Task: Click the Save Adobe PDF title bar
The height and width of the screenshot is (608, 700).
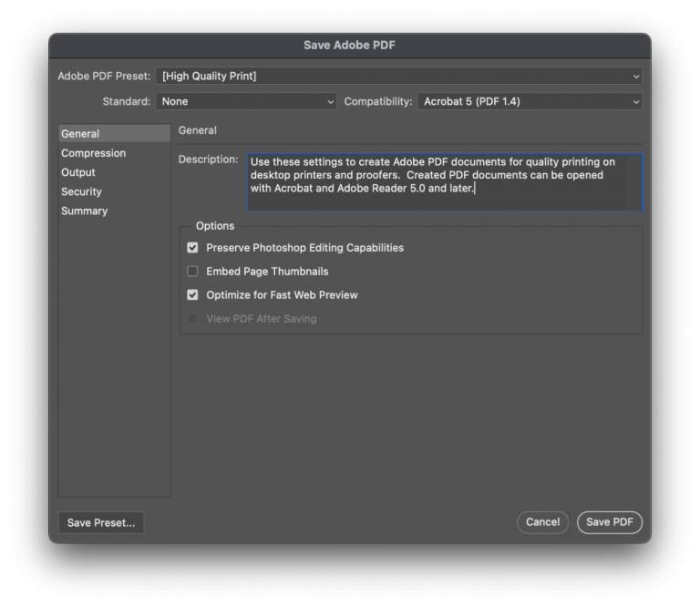Action: coord(349,46)
